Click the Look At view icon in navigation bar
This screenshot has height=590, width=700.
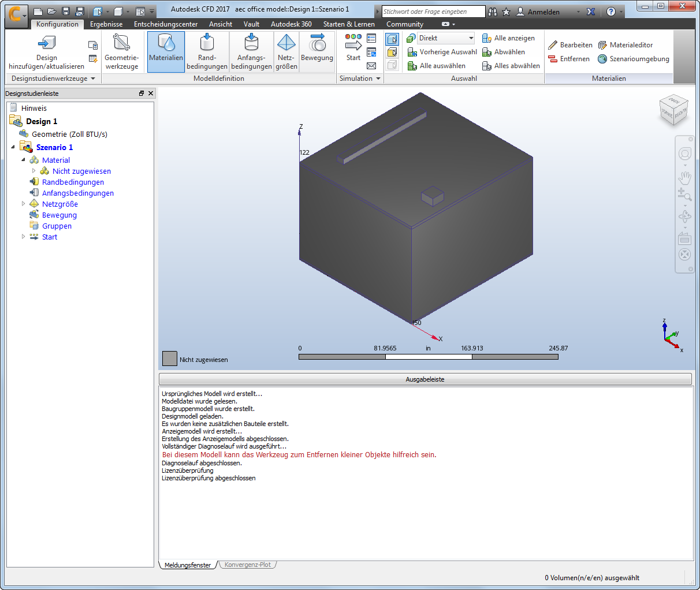click(685, 238)
